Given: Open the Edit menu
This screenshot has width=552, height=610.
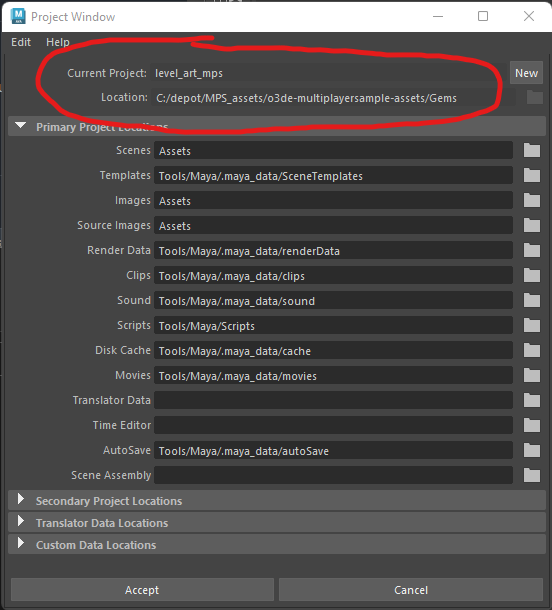Looking at the screenshot, I should [x=21, y=42].
